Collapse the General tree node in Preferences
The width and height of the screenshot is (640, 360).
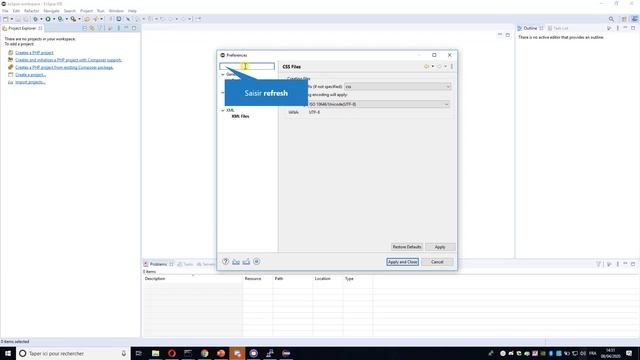[223, 75]
